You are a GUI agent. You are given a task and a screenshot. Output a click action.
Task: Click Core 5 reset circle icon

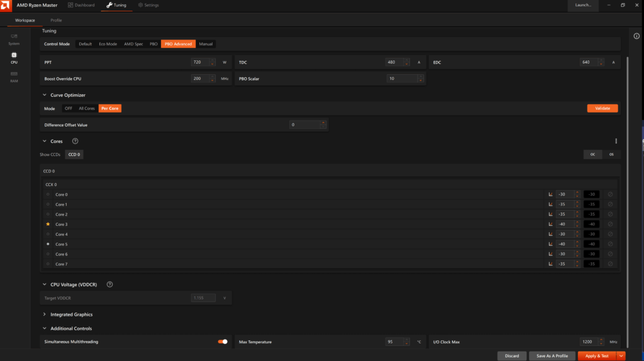[x=610, y=244]
